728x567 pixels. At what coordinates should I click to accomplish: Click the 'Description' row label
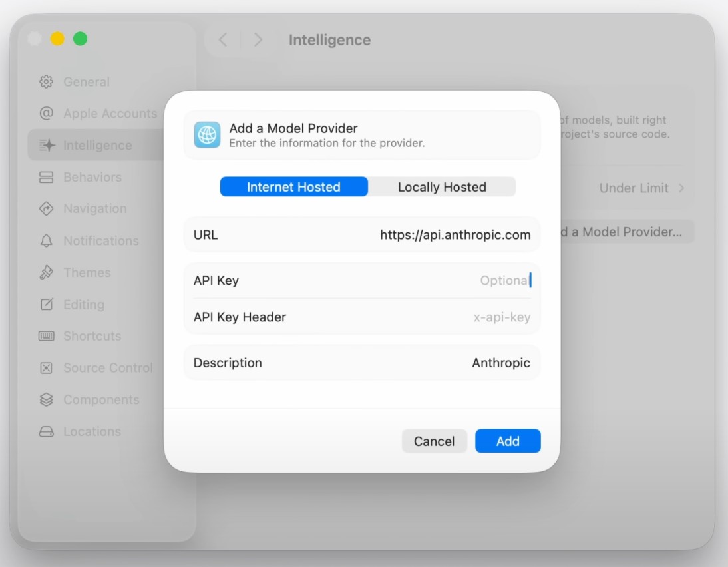228,362
